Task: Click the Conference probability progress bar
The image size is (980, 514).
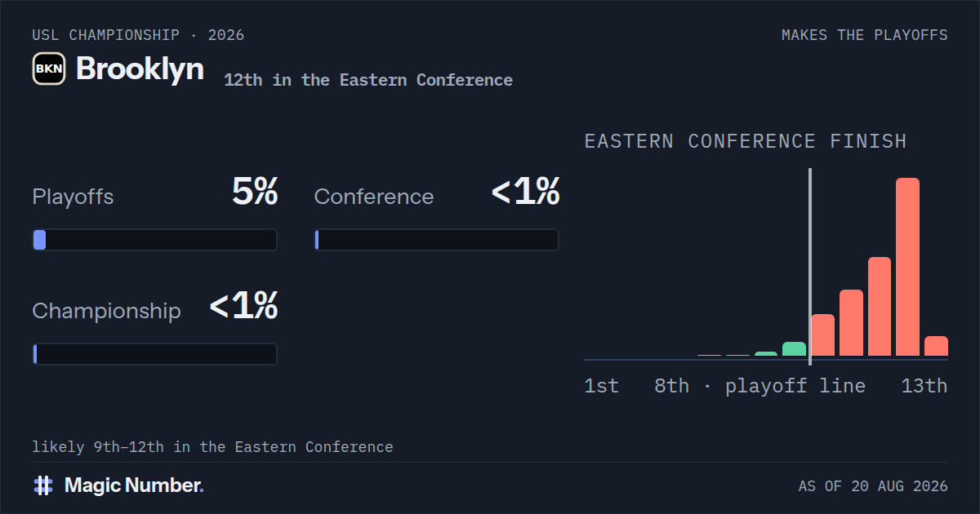Action: [436, 240]
